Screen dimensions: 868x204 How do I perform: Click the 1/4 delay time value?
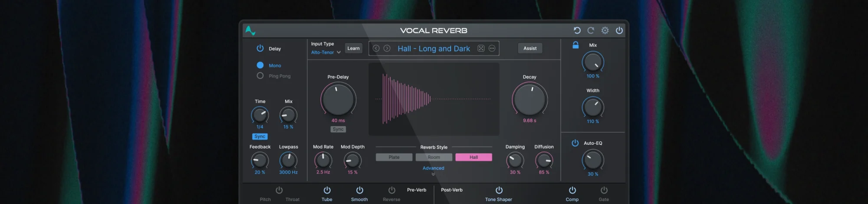pyautogui.click(x=260, y=127)
